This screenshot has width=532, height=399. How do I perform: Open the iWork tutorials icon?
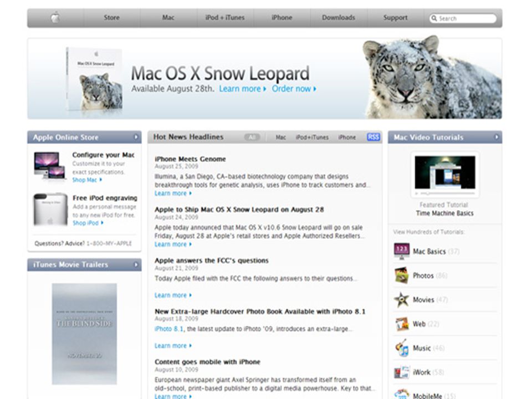(x=402, y=372)
